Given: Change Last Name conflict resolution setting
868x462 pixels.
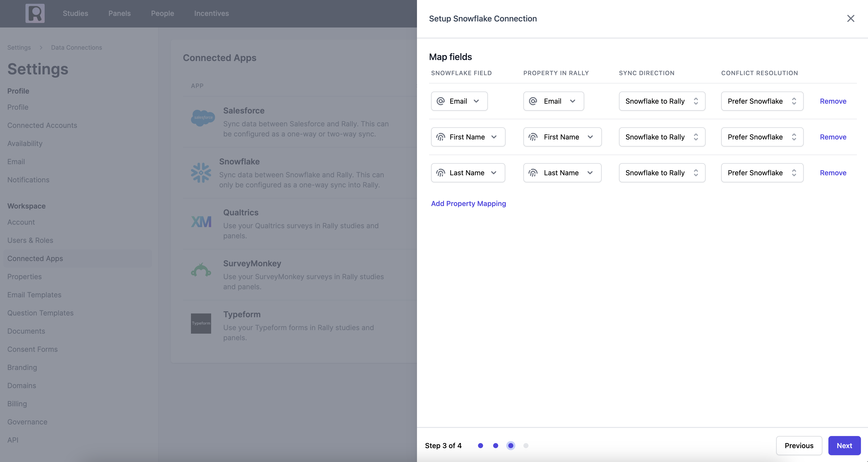Looking at the screenshot, I should pos(762,173).
